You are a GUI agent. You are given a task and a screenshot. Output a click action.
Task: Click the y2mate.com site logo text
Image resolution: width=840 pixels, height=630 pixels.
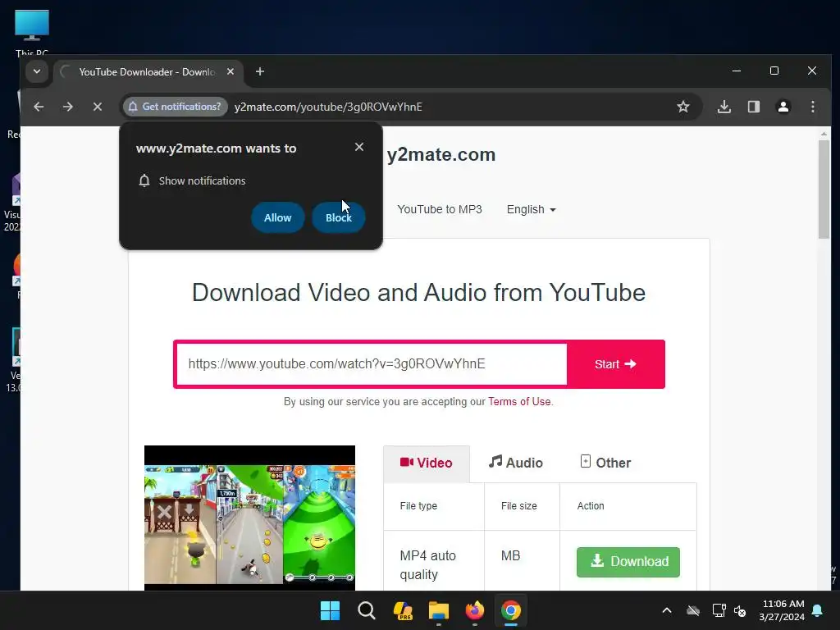pos(441,154)
